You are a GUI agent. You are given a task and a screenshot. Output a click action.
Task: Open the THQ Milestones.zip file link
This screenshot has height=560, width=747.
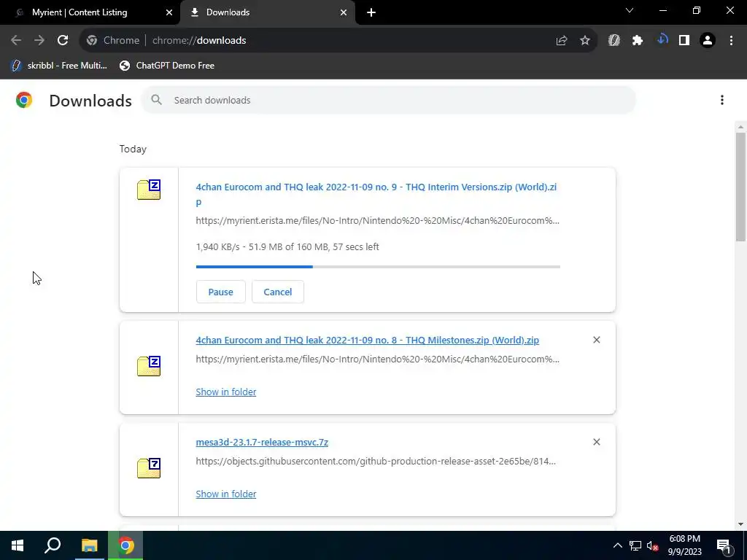[x=368, y=340]
